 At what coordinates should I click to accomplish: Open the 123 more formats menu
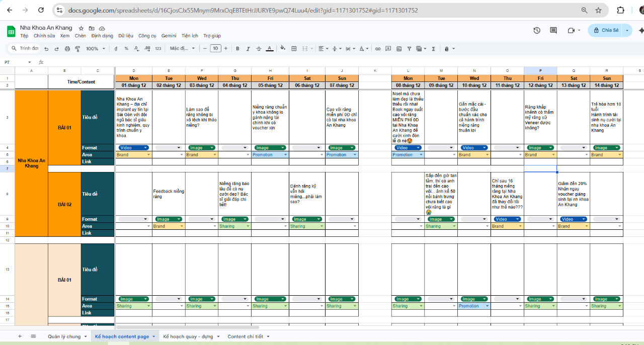point(158,49)
